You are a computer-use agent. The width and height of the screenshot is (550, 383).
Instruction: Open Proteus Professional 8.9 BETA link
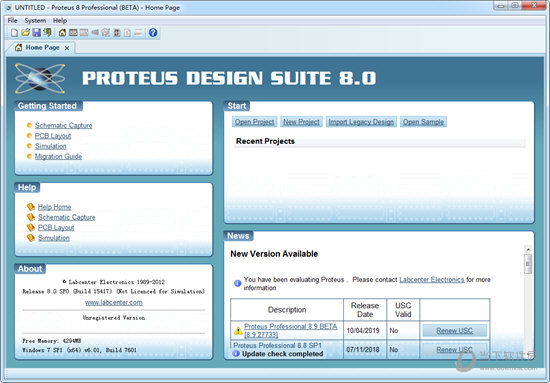pyautogui.click(x=290, y=330)
